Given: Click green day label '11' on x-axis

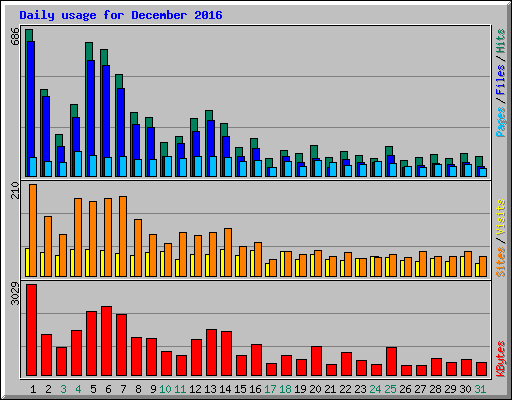Looking at the screenshot, I should [180, 389].
